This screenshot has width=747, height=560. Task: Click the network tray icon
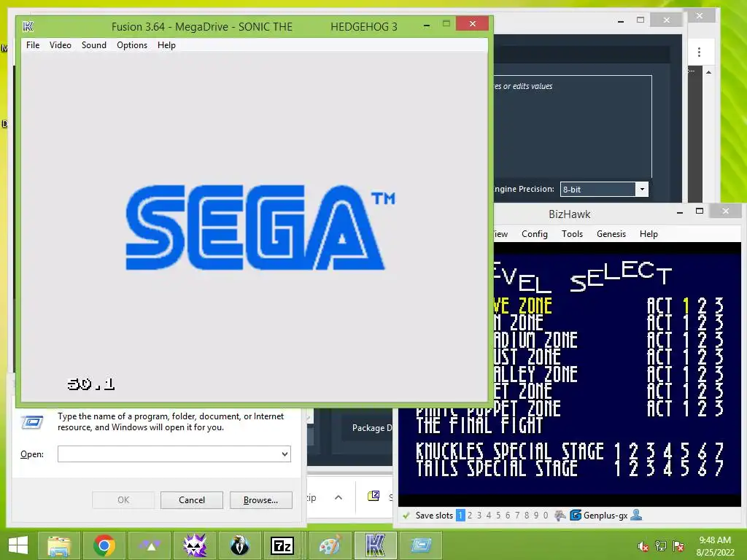[661, 546]
